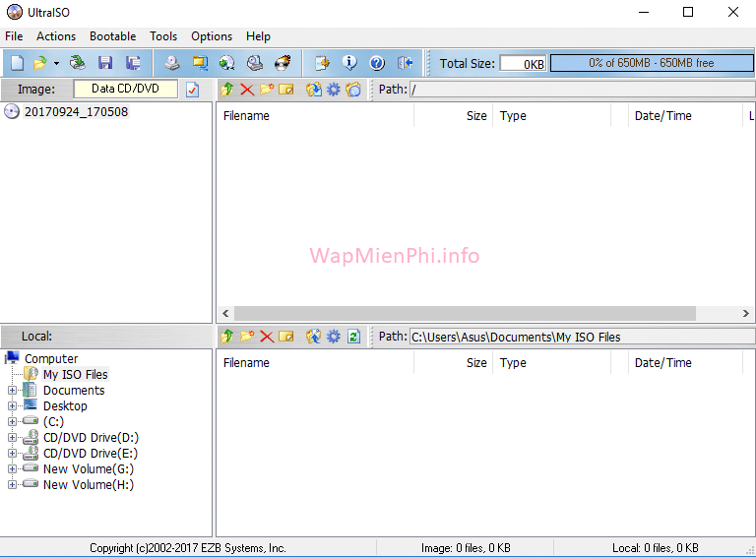Sort local list by Date/Time column
This screenshot has height=557, width=756.
coord(685,363)
